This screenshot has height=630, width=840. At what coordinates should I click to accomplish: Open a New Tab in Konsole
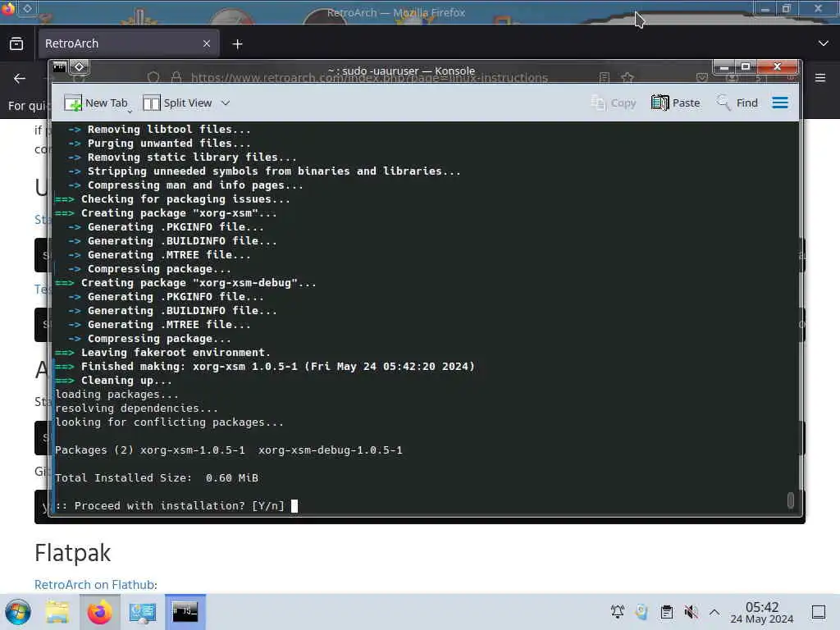pyautogui.click(x=96, y=103)
